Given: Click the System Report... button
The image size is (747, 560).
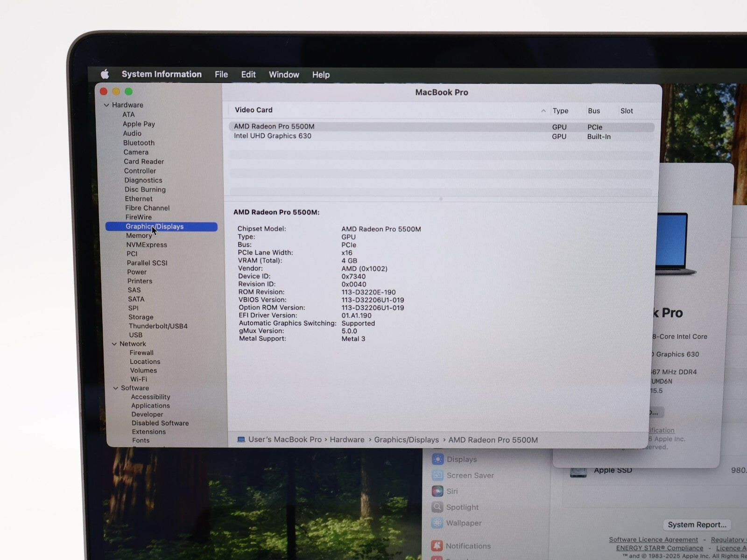Looking at the screenshot, I should pyautogui.click(x=697, y=525).
